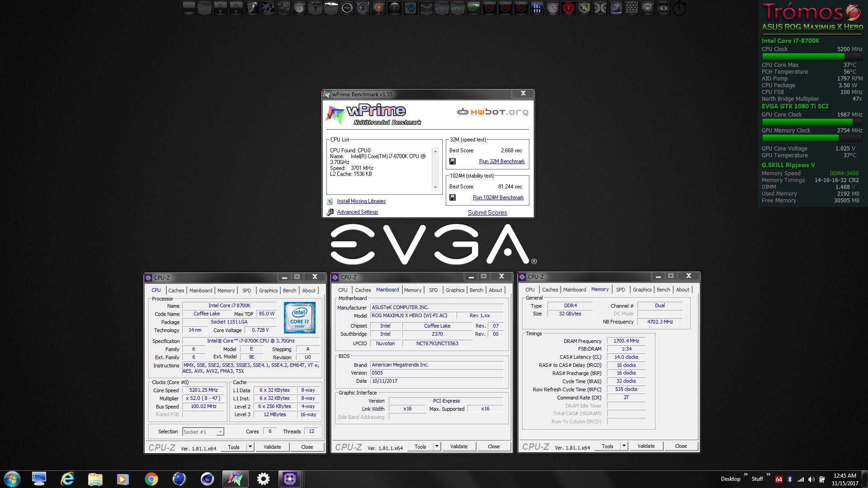The height and width of the screenshot is (488, 868).
Task: Click the GPU Core Clock green bar
Action: tap(811, 122)
